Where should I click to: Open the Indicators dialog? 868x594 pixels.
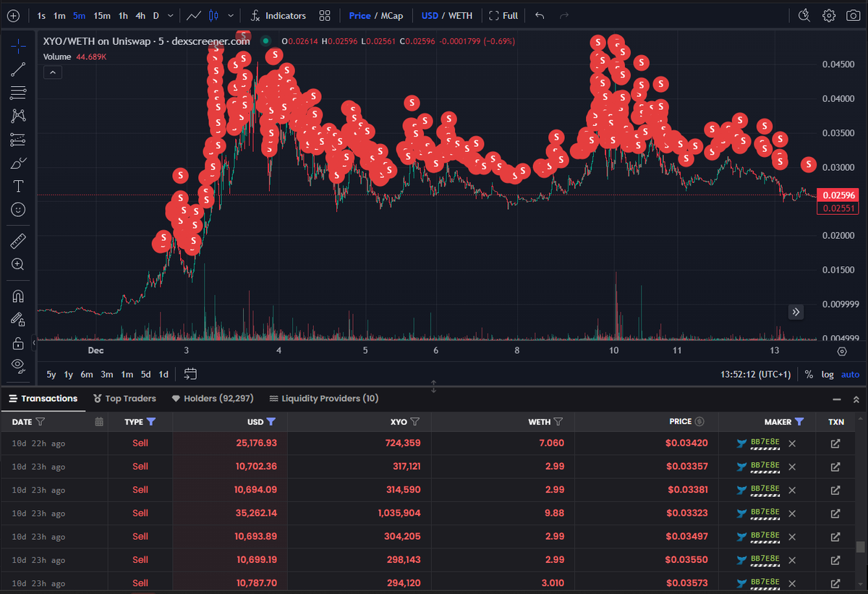pos(278,15)
